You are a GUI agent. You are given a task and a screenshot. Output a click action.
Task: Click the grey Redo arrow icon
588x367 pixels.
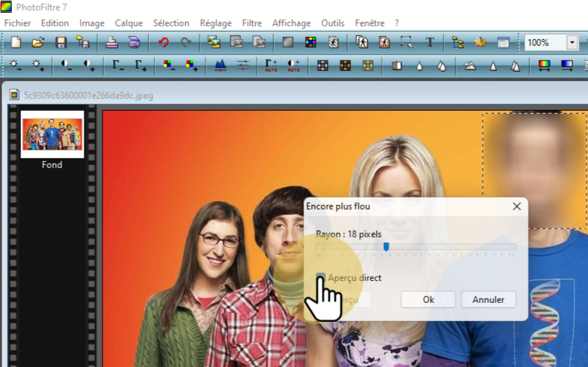186,42
